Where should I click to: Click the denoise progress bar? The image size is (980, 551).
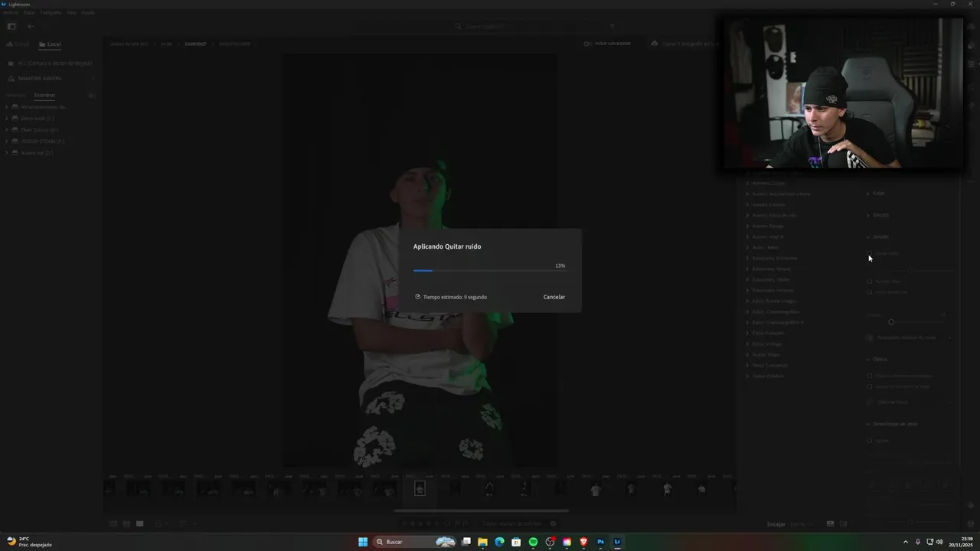point(489,270)
